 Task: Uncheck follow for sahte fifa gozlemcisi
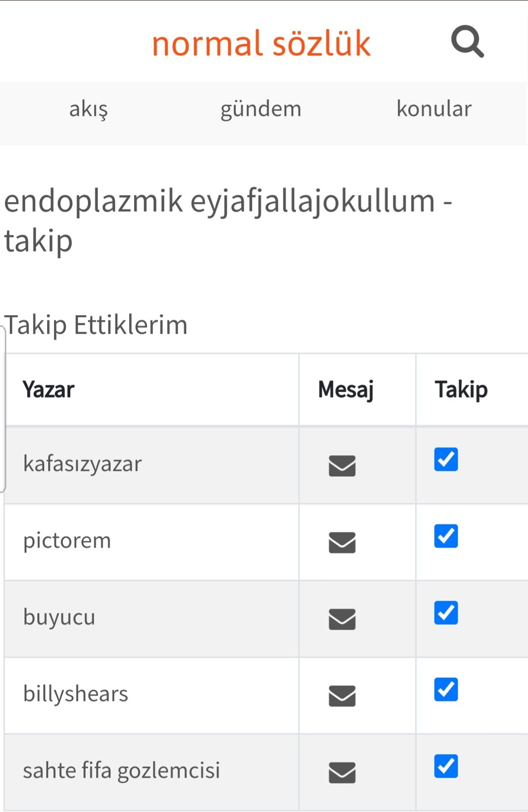pos(446,766)
